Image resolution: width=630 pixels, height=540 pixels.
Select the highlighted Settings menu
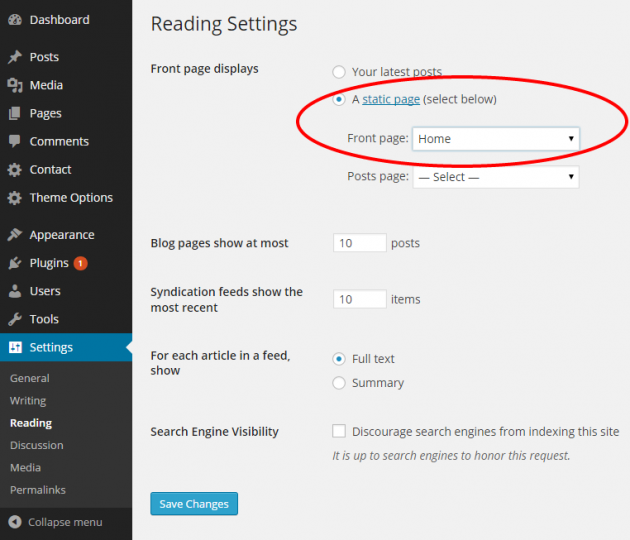point(66,348)
